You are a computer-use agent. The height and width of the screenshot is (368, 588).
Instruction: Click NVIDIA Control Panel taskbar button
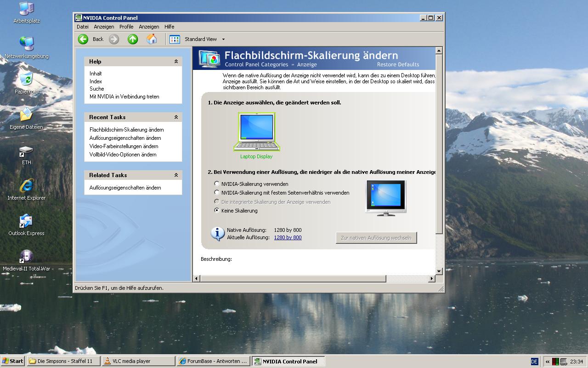[288, 361]
